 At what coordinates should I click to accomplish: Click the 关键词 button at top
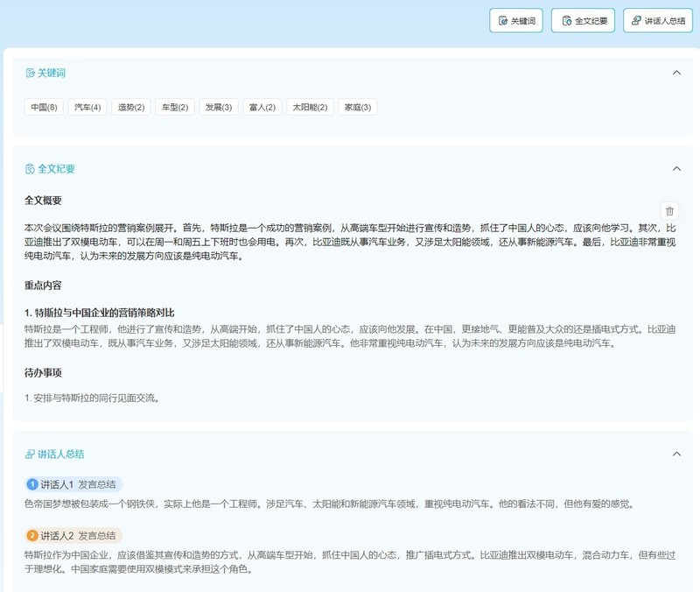click(x=516, y=21)
